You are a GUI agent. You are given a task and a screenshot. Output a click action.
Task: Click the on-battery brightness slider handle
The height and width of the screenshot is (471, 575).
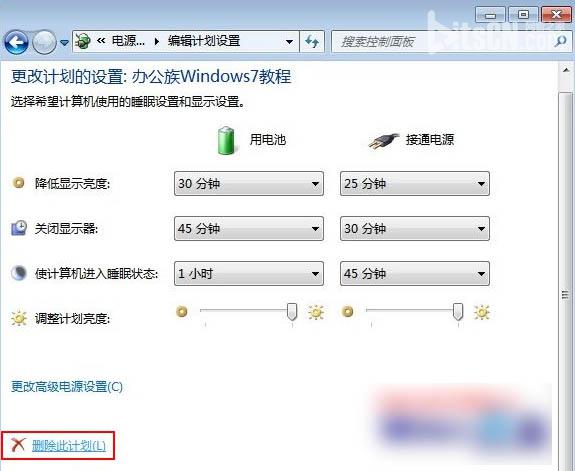tap(292, 312)
